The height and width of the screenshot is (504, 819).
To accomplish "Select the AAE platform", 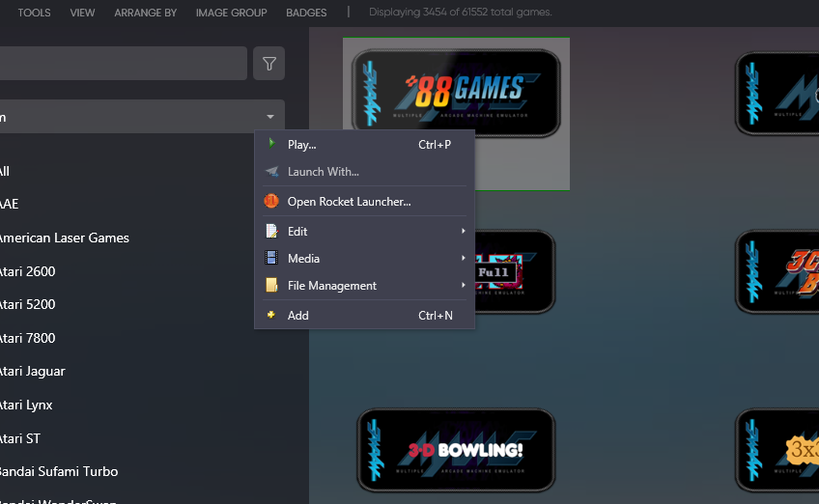I will click(x=9, y=204).
